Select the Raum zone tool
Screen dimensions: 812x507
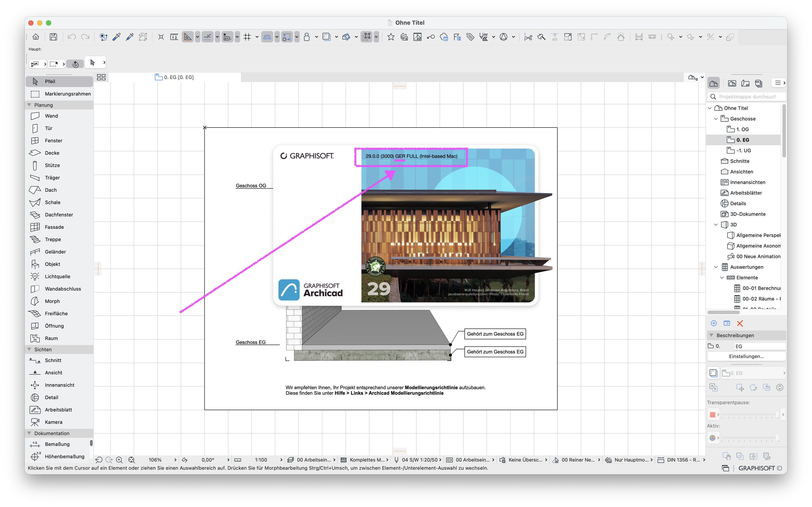59,338
